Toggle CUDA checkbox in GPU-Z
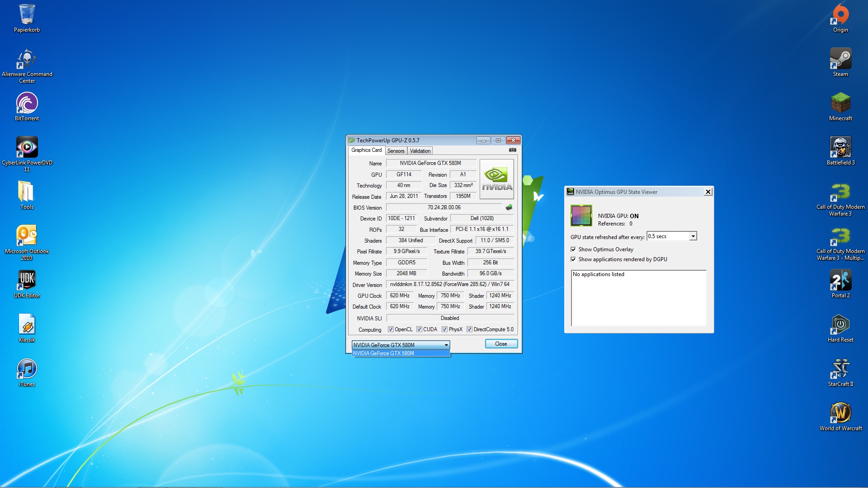 (x=419, y=329)
